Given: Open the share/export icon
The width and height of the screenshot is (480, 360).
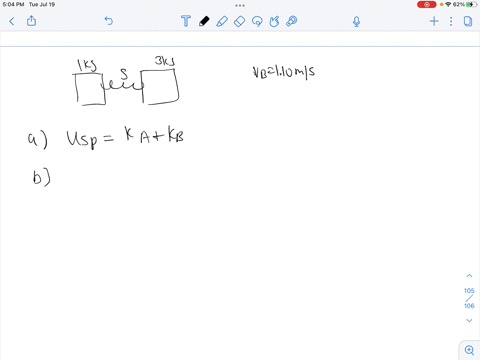Looking at the screenshot, I should 31,21.
